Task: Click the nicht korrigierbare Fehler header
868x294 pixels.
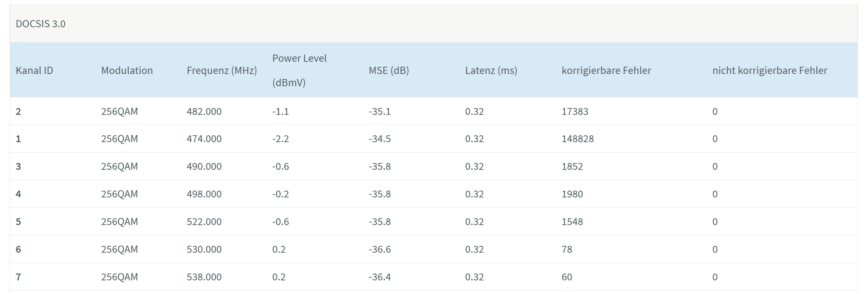Action: click(x=769, y=70)
